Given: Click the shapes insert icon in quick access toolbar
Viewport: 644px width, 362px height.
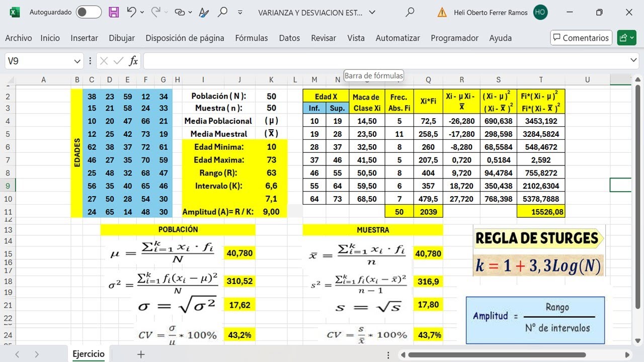Looking at the screenshot, I should tap(180, 12).
